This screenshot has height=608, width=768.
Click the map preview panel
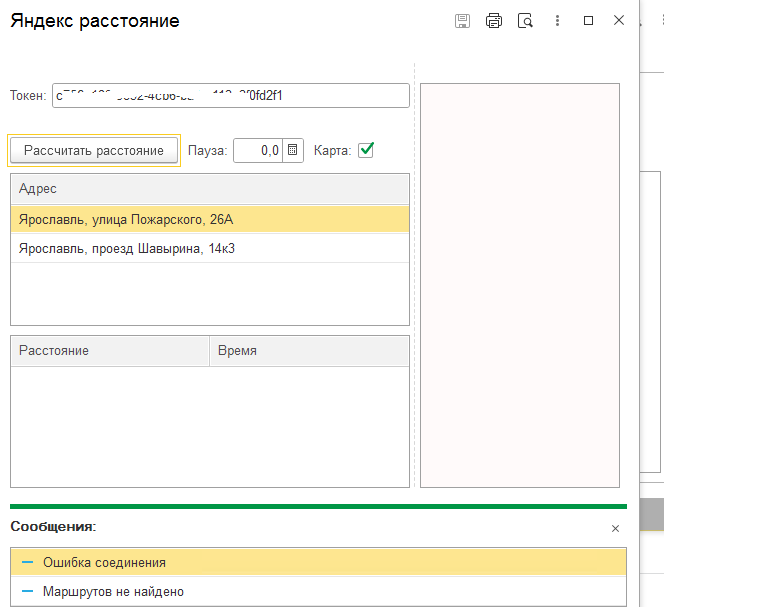520,285
